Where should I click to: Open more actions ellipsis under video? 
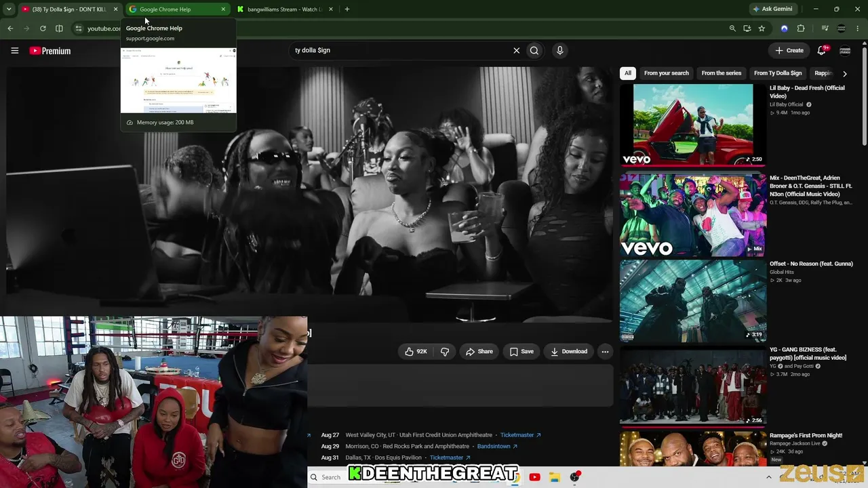[x=605, y=351]
